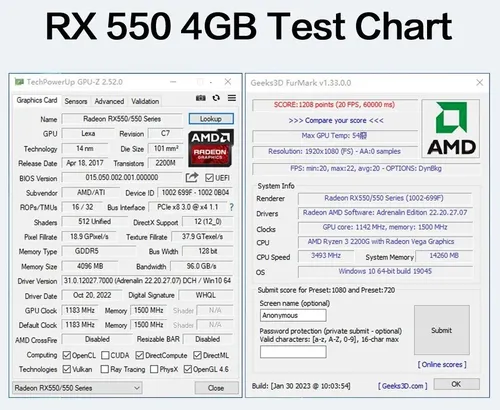Click the SCORE: 1208 points text
Viewport: 500px width, 410px height.
335,105
